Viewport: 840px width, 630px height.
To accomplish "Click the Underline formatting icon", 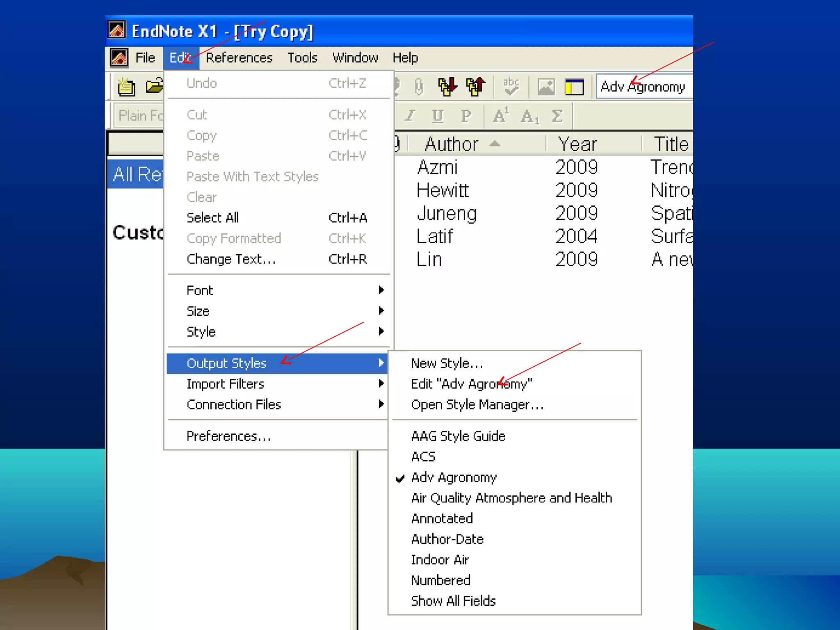I will tap(438, 116).
